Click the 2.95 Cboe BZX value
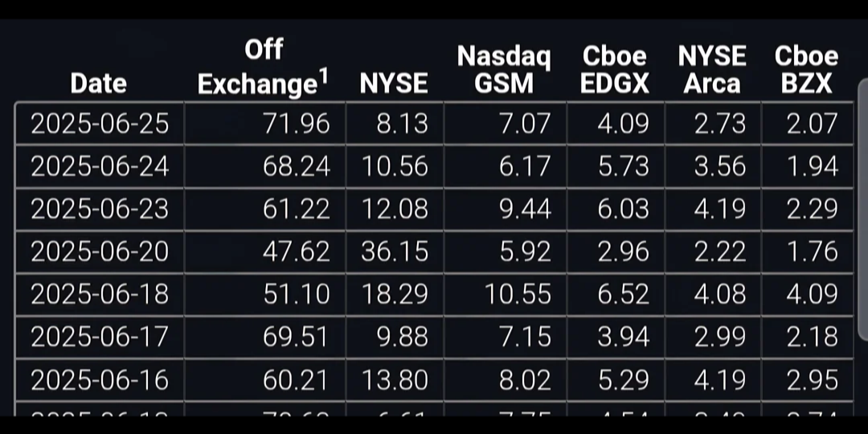Image resolution: width=868 pixels, height=434 pixels. tap(811, 379)
